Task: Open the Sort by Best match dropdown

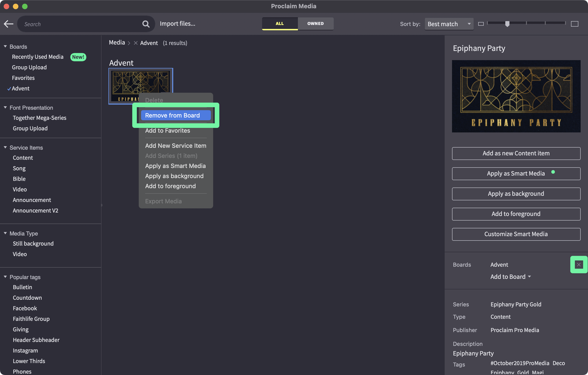Action: click(449, 24)
